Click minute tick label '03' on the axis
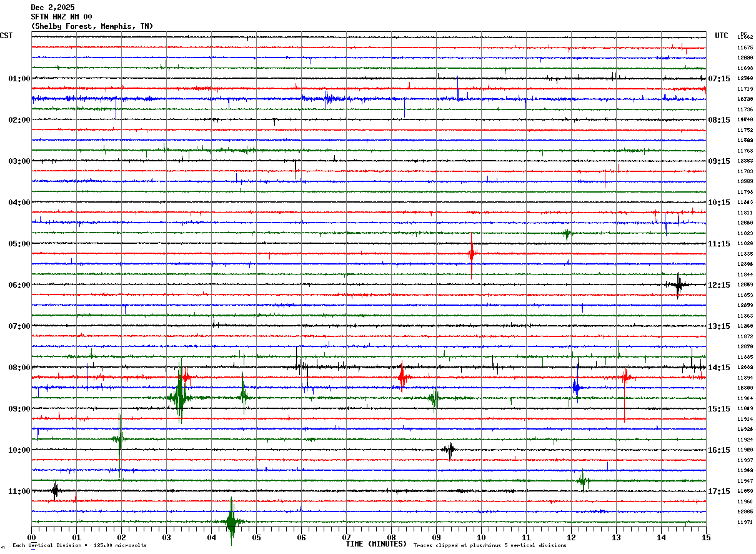 click(x=167, y=537)
